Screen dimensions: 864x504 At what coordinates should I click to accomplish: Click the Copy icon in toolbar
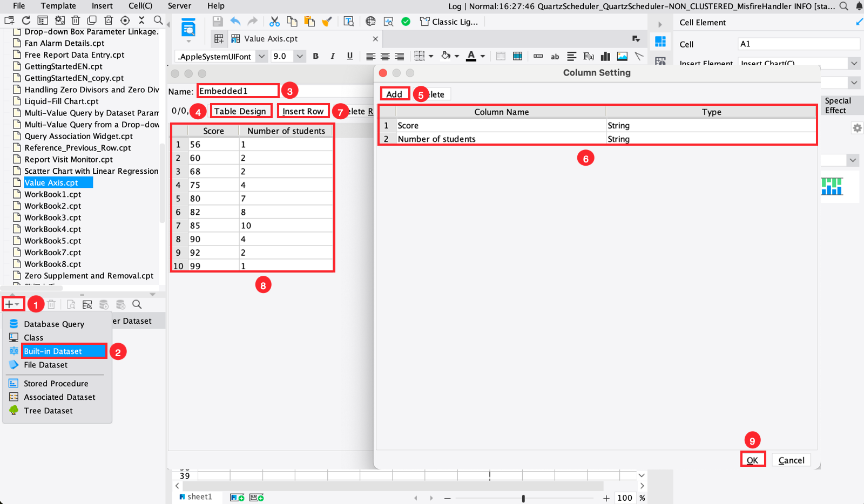[292, 22]
